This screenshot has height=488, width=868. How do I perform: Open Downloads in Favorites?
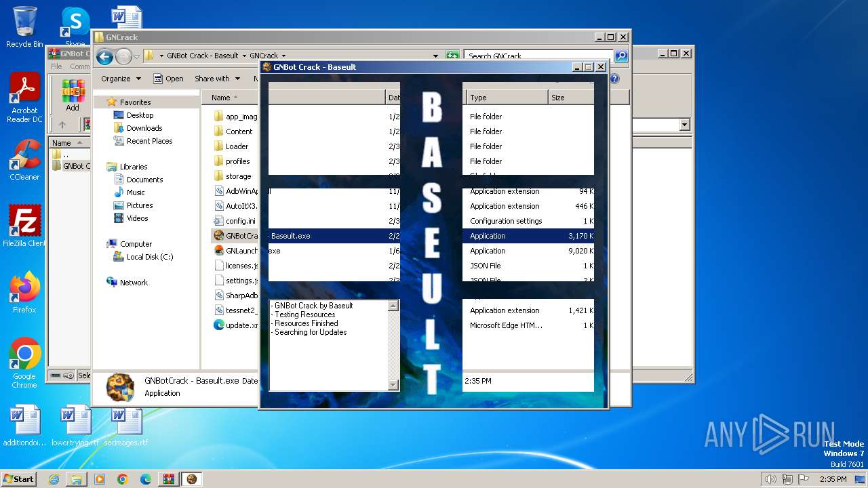[x=144, y=128]
